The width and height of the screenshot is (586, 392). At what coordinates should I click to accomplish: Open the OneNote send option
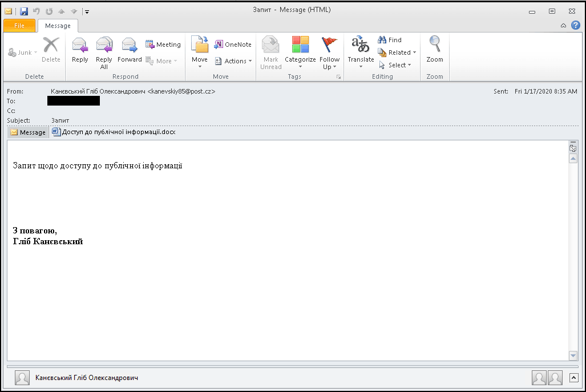(x=233, y=45)
